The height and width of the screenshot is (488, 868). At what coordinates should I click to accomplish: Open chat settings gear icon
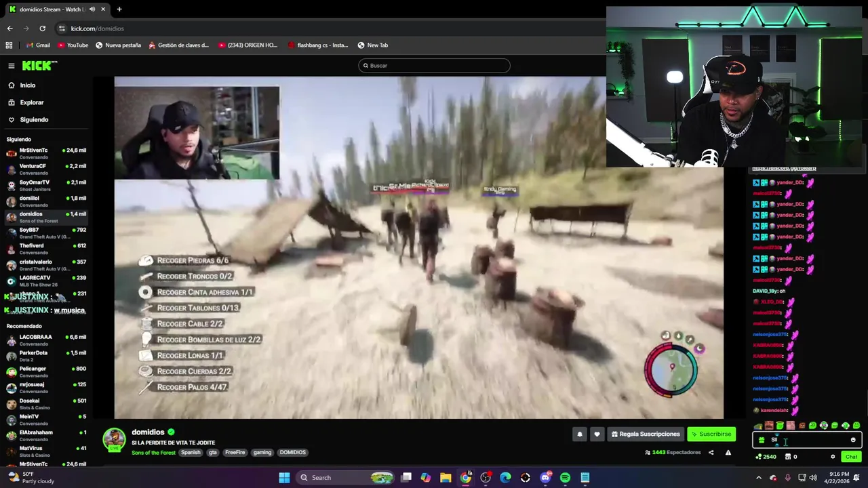833,457
